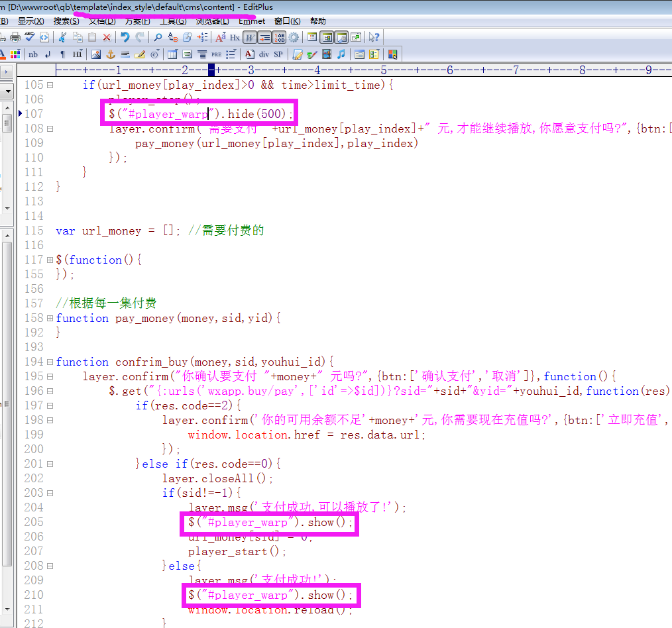The height and width of the screenshot is (628, 672).
Task: Click the spell check ABC icon
Action: point(29,37)
